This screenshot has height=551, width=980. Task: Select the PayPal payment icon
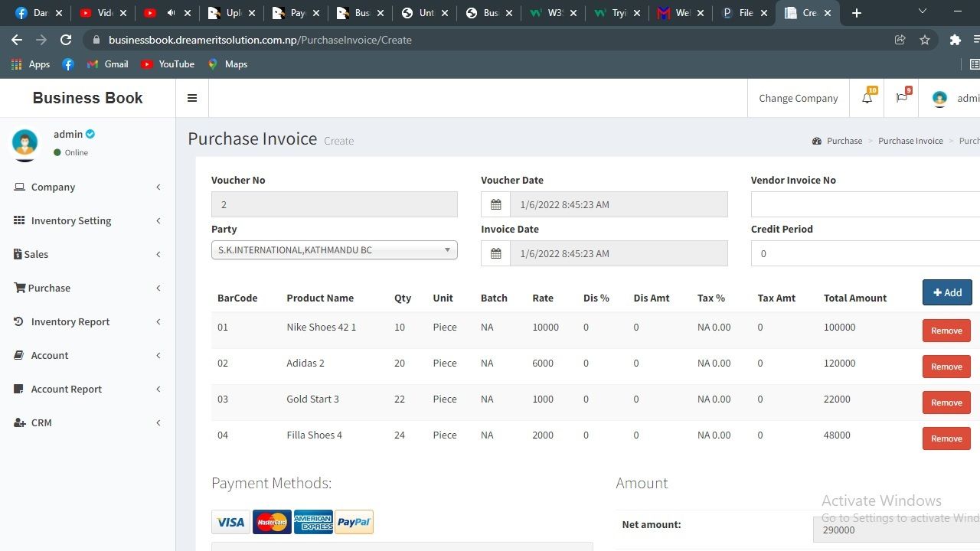(x=354, y=522)
